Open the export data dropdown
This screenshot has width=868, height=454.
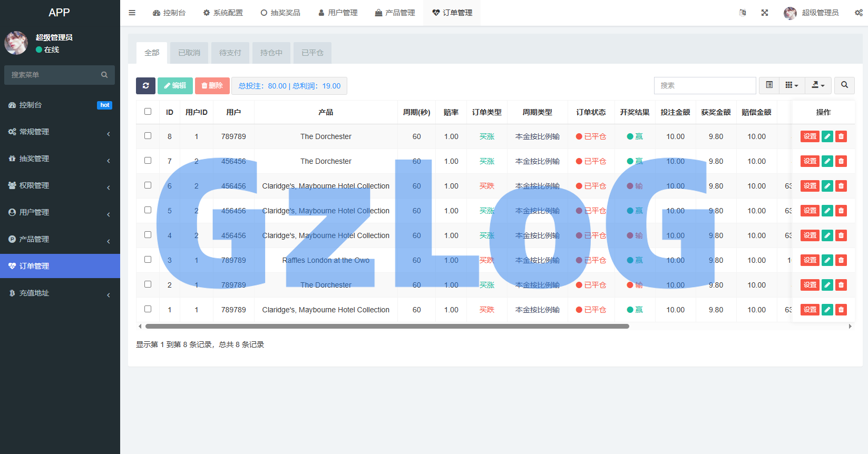pos(818,85)
